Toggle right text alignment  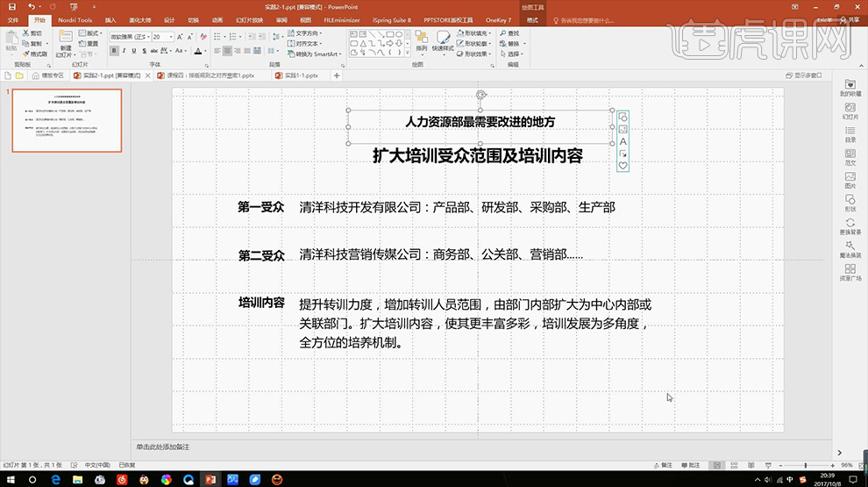pos(237,51)
